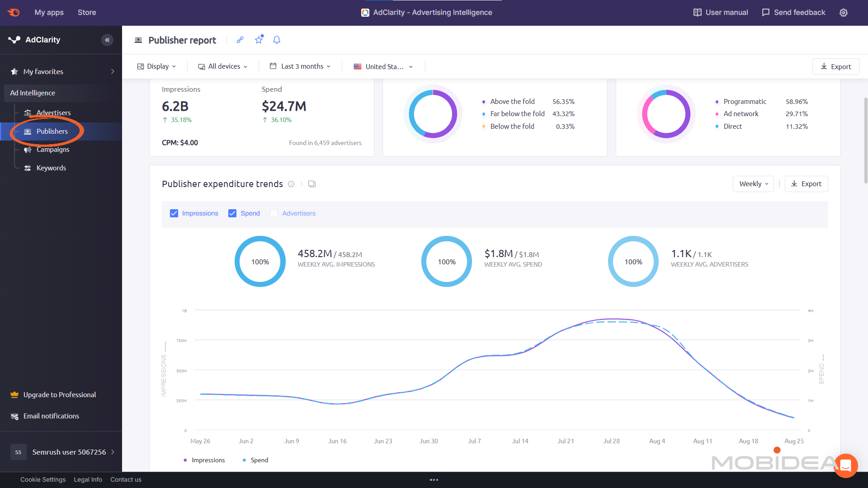This screenshot has height=488, width=868.
Task: Uncheck the Spend checkbox
Action: tap(232, 213)
